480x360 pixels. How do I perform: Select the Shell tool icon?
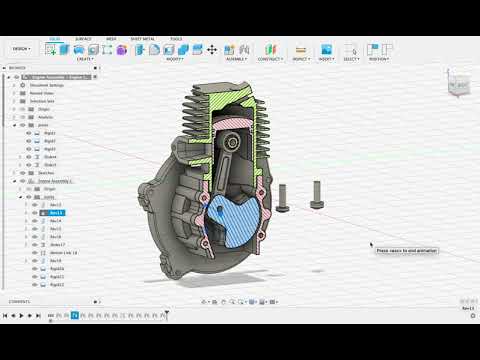click(169, 50)
